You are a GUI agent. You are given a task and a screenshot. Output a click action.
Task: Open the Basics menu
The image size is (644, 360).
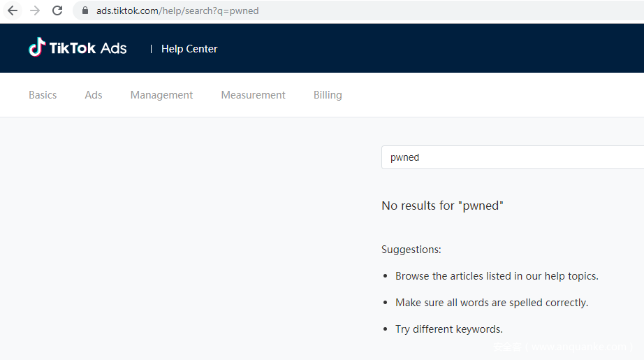click(x=43, y=95)
